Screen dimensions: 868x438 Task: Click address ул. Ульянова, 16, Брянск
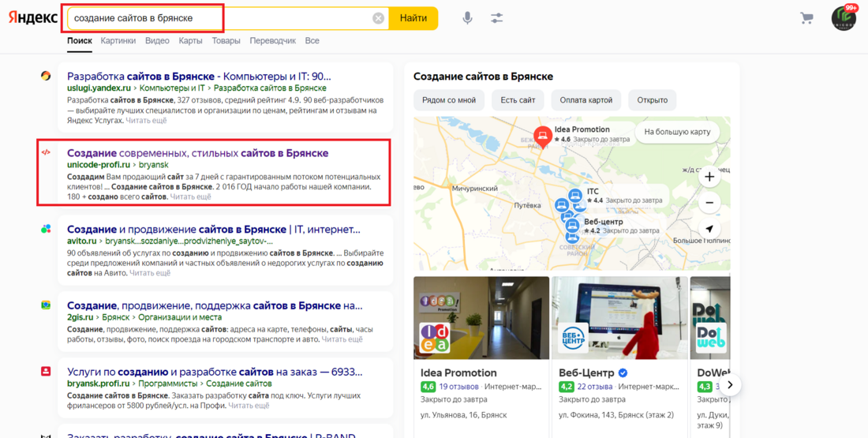463,415
